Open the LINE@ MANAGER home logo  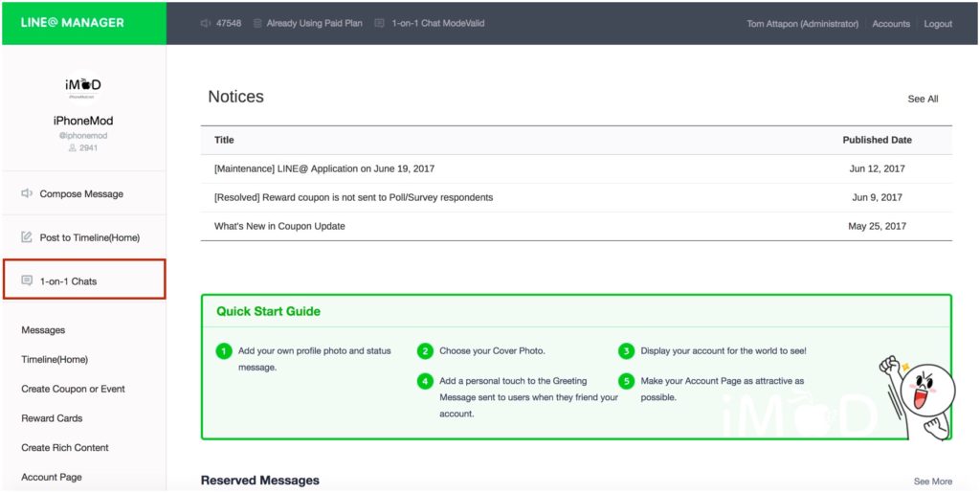(x=73, y=22)
